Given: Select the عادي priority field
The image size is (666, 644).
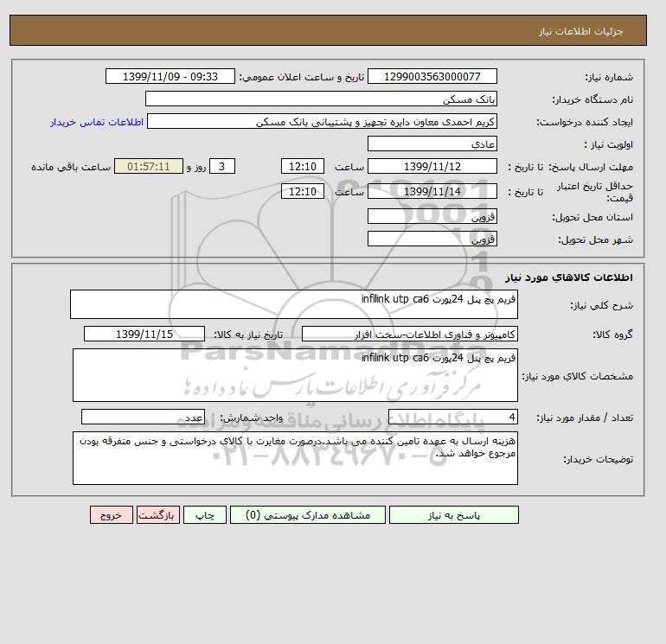Looking at the screenshot, I should coord(432,143).
